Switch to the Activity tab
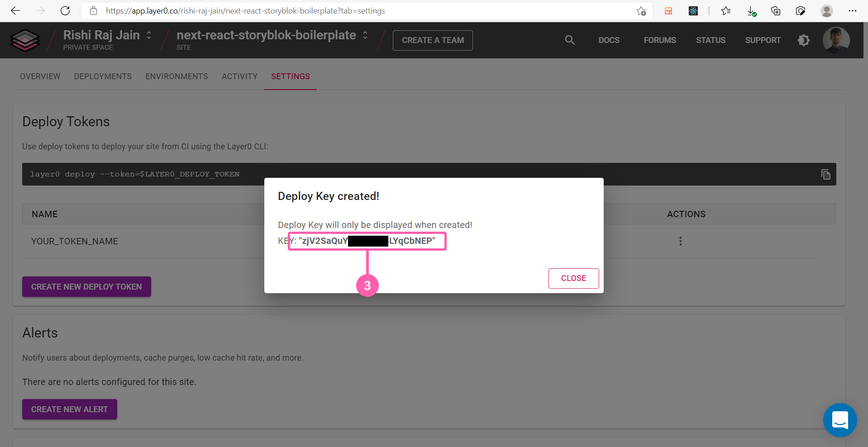Image resolution: width=868 pixels, height=447 pixels. coord(239,76)
